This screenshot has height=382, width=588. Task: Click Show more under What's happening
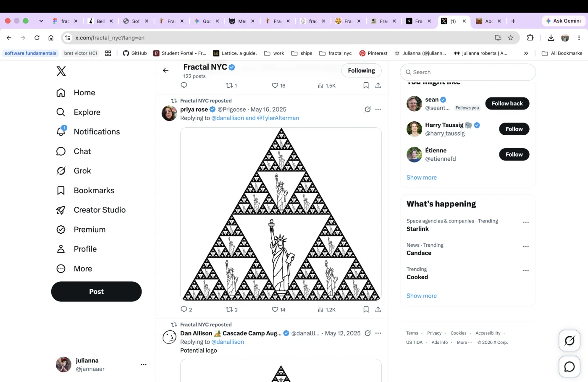pyautogui.click(x=421, y=296)
